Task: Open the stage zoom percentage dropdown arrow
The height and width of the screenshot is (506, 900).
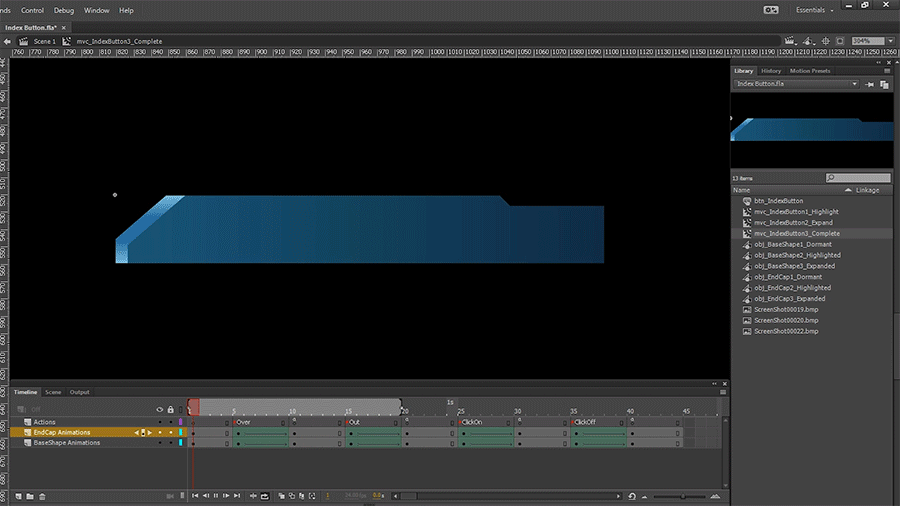Action: click(x=891, y=41)
